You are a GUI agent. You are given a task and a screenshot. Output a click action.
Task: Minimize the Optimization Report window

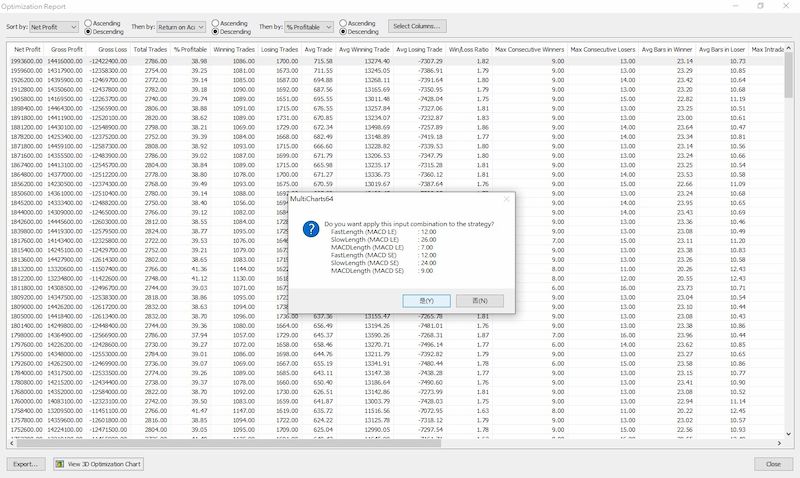(735, 6)
